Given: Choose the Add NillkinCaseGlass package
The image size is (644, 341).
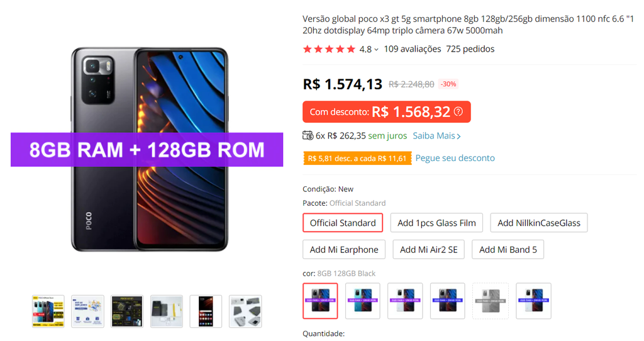Looking at the screenshot, I should [539, 223].
